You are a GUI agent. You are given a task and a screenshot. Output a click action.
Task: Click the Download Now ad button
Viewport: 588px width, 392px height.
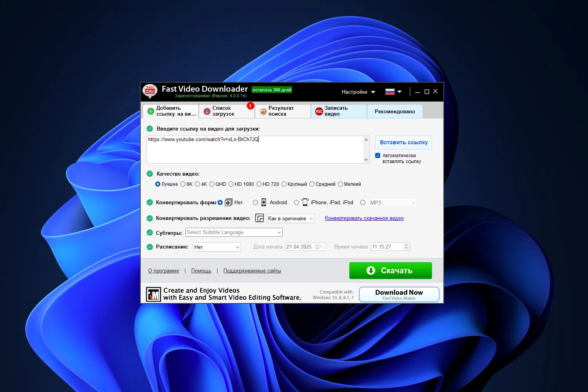click(399, 294)
